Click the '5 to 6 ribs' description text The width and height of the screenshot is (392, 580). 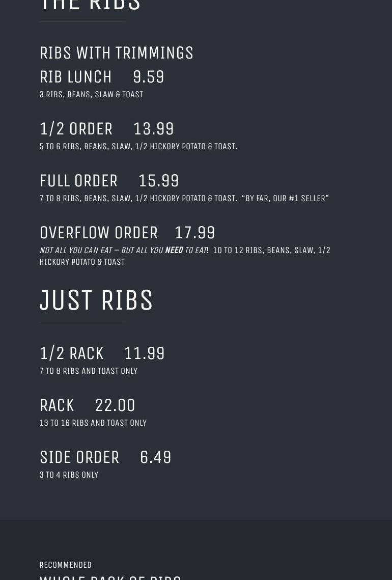(138, 147)
